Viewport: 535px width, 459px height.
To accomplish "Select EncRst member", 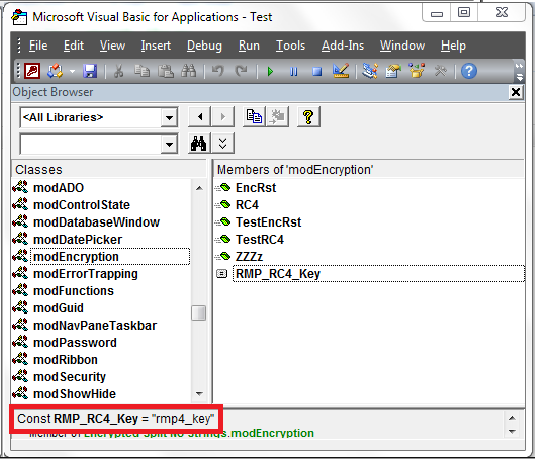I will [256, 188].
